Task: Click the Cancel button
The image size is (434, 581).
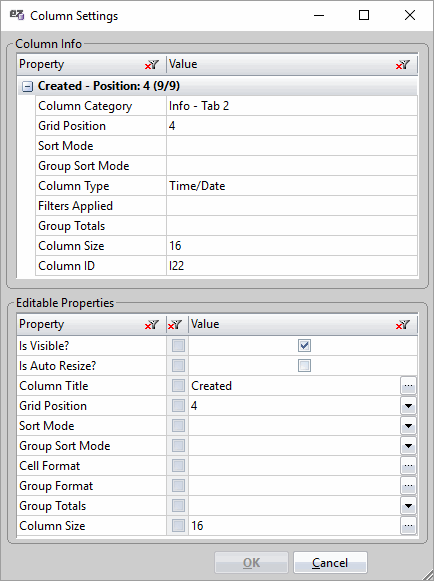Action: click(330, 562)
